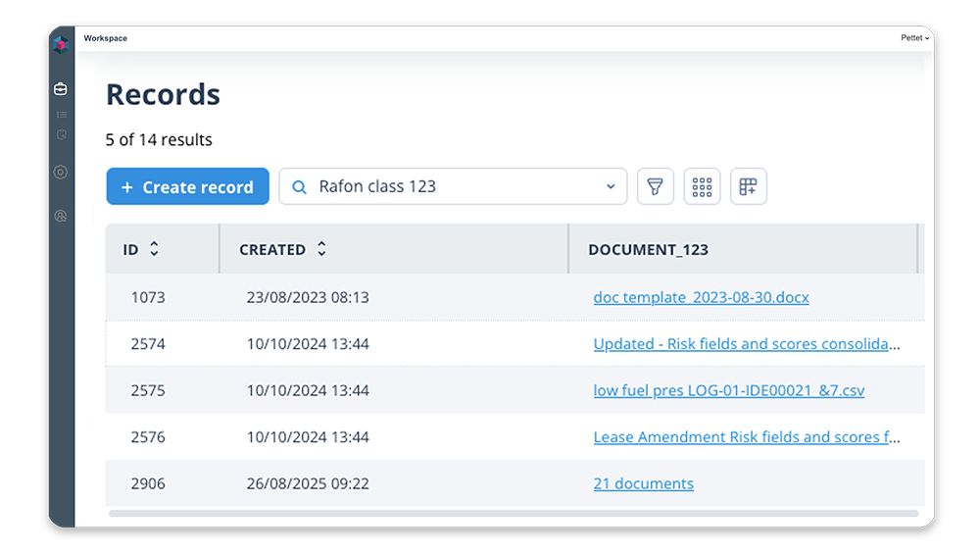This screenshot has height=554, width=980.
Task: Click the Records page heading
Action: point(163,94)
